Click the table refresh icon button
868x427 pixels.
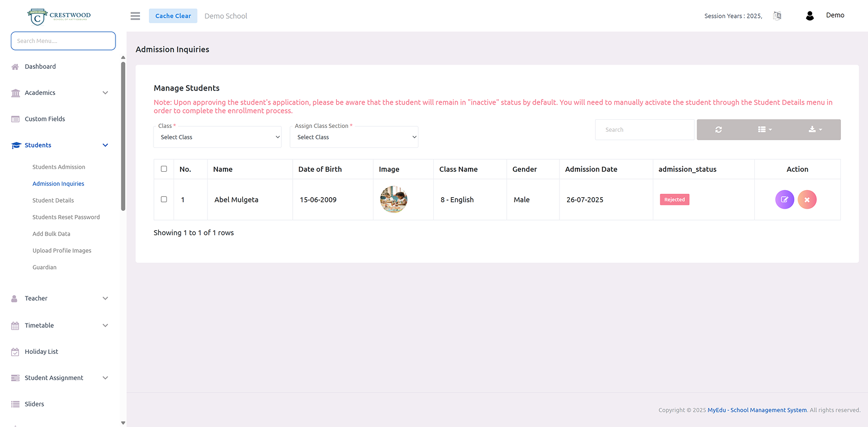(x=718, y=130)
